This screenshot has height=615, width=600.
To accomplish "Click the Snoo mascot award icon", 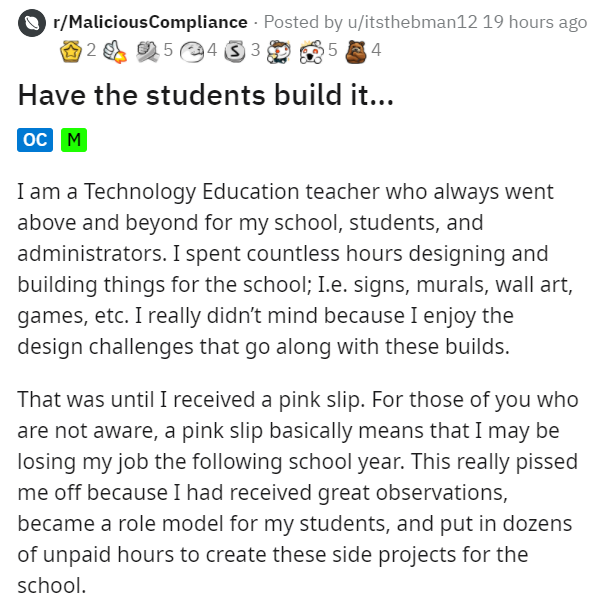I will point(277,48).
